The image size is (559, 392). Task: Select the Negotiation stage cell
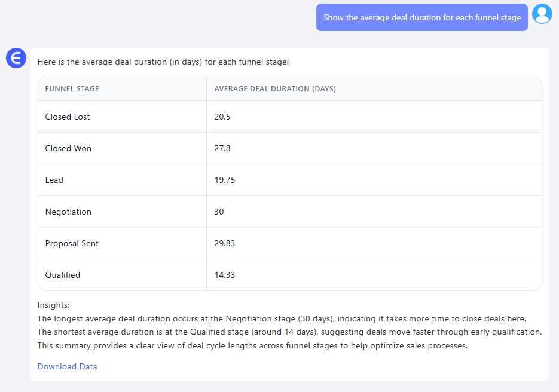(68, 212)
